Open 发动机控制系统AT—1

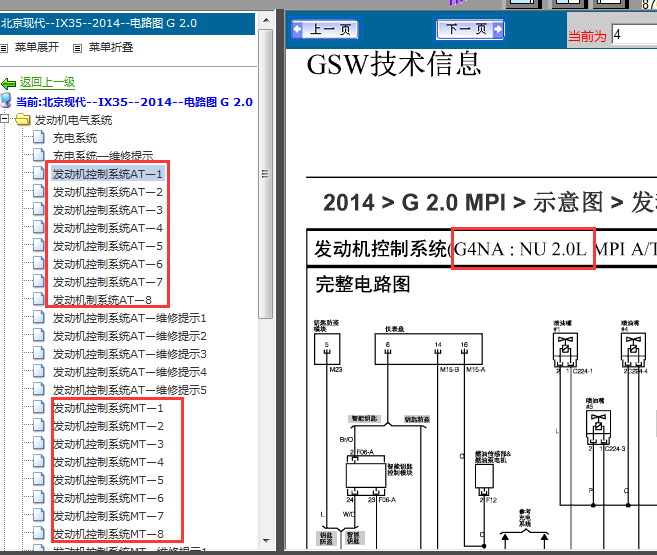108,174
